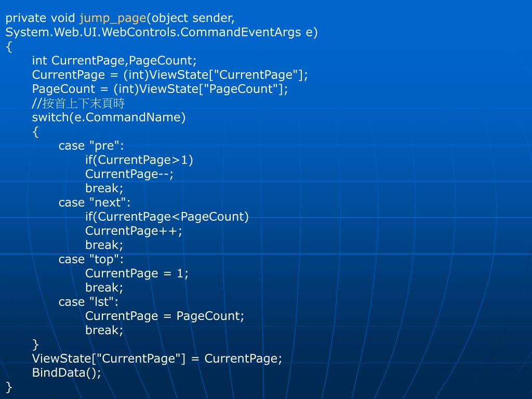The height and width of the screenshot is (399, 532).
Task: Click the CurrentPage = 1; statement
Action: (137, 273)
